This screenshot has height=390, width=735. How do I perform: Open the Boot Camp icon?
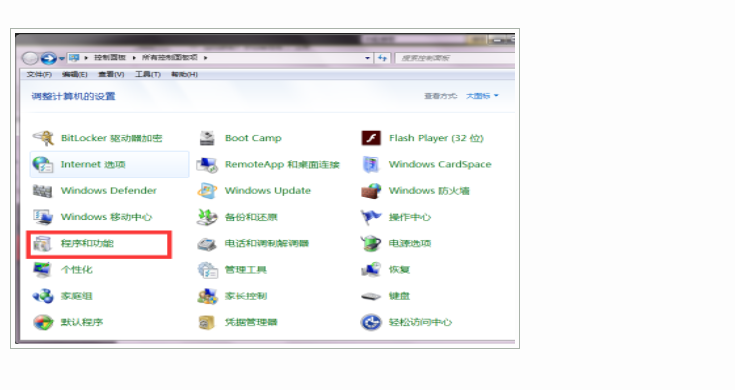point(207,138)
